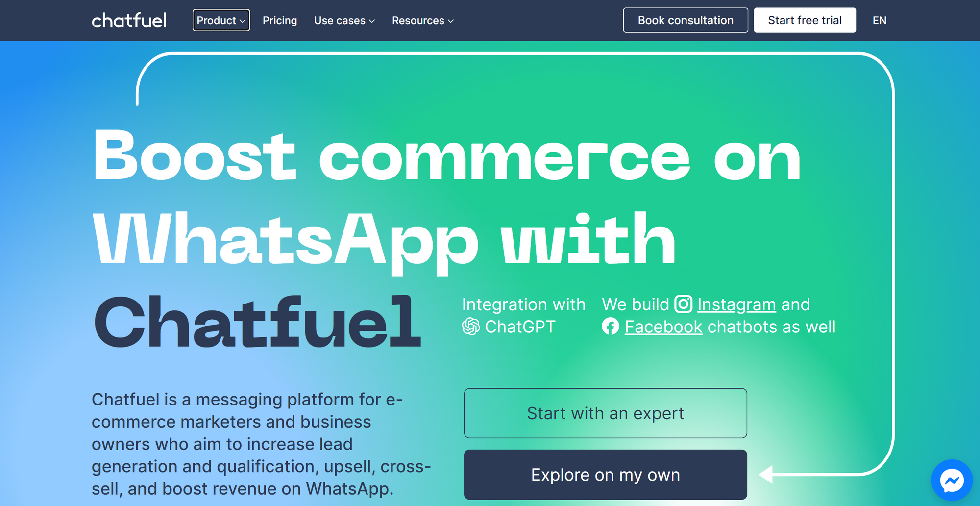This screenshot has height=506, width=980.
Task: Click the Facebook round logo icon
Action: pyautogui.click(x=610, y=327)
